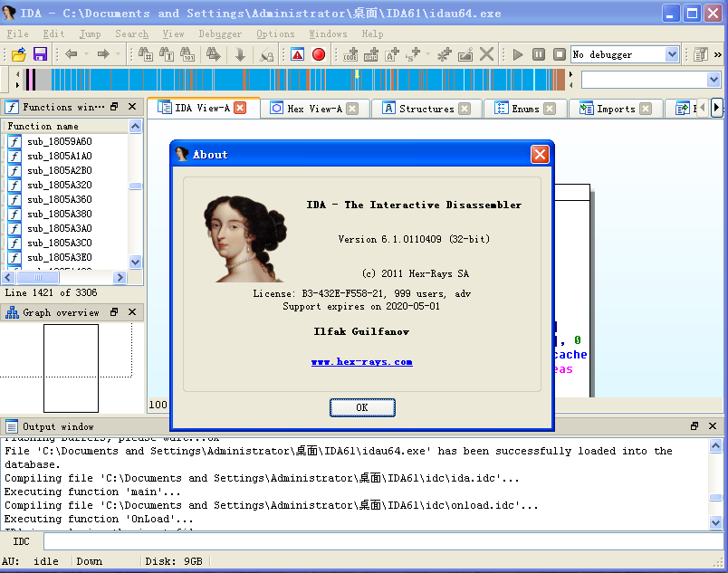Click the Pause process toolbar icon

538,54
